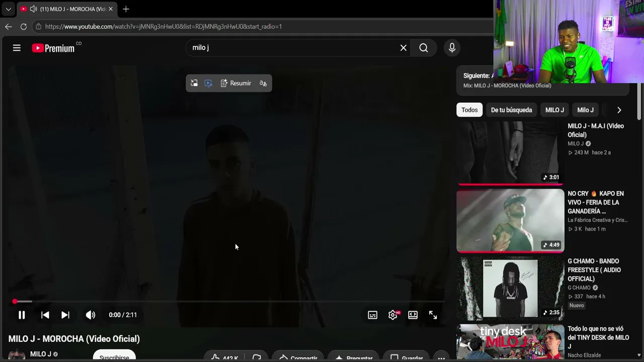This screenshot has height=362, width=644.
Task: Run search with the magnifying glass button
Action: [x=424, y=48]
